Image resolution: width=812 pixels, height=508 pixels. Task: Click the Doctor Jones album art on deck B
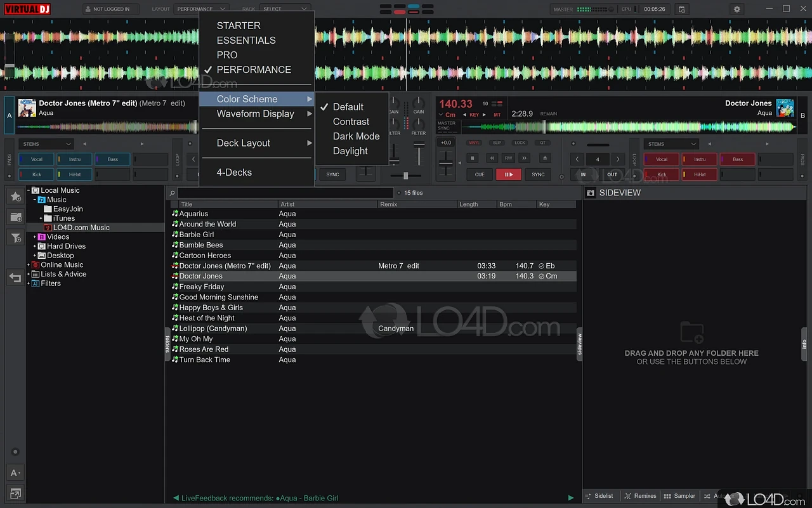[x=785, y=108]
